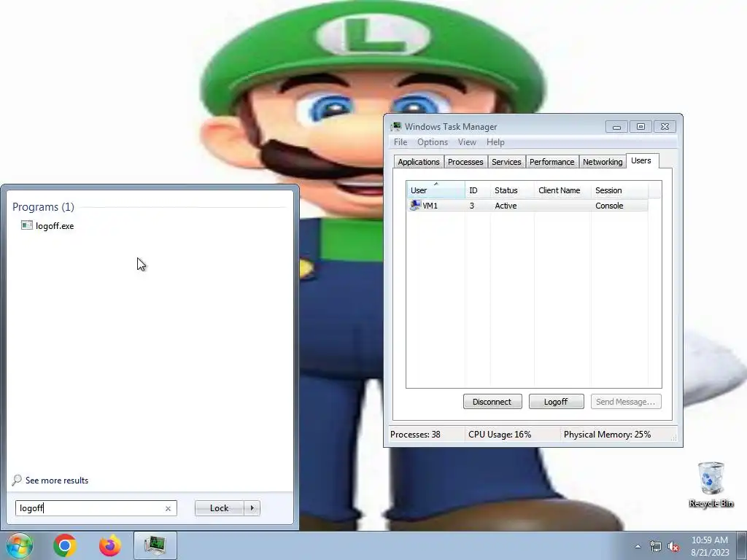The image size is (747, 560).
Task: Open the File menu in Task Manager
Action: (400, 142)
